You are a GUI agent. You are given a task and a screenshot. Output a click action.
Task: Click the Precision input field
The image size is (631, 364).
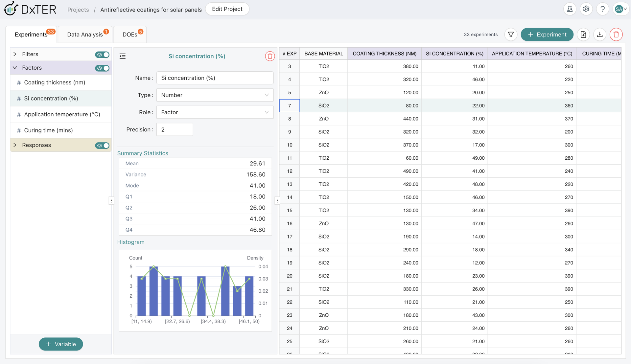175,129
